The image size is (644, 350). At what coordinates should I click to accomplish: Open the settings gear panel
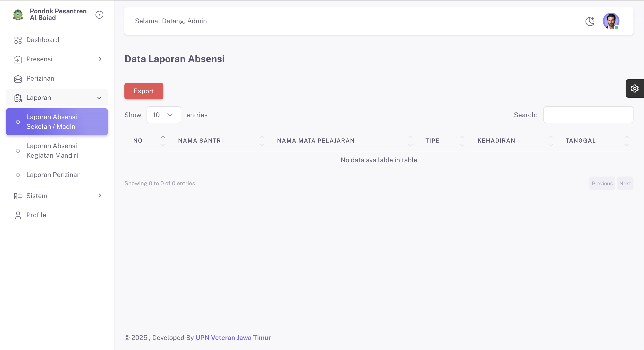tap(635, 88)
